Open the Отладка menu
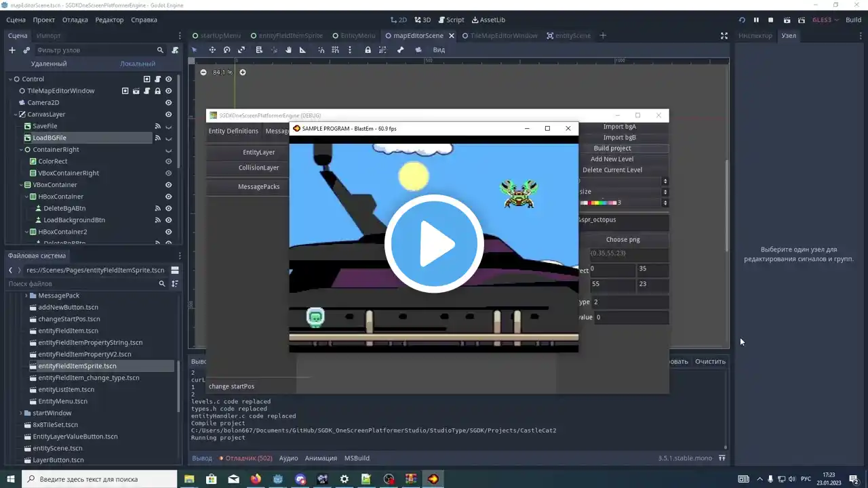Viewport: 868px width, 488px height. pyautogui.click(x=75, y=20)
